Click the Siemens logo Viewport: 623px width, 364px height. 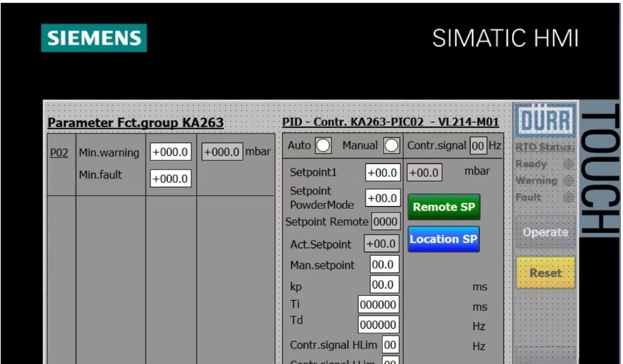[94, 38]
